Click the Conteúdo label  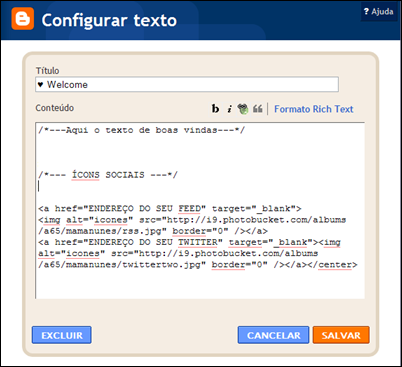(x=55, y=108)
